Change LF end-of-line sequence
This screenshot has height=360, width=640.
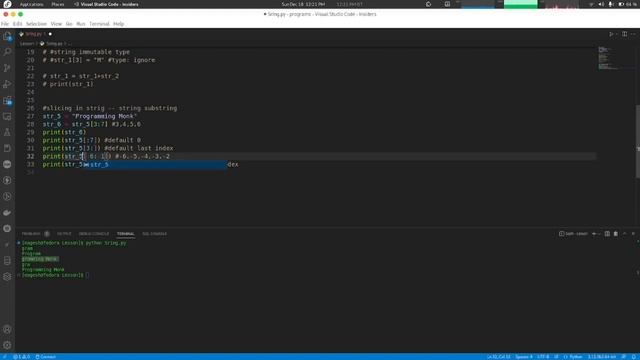(556, 357)
